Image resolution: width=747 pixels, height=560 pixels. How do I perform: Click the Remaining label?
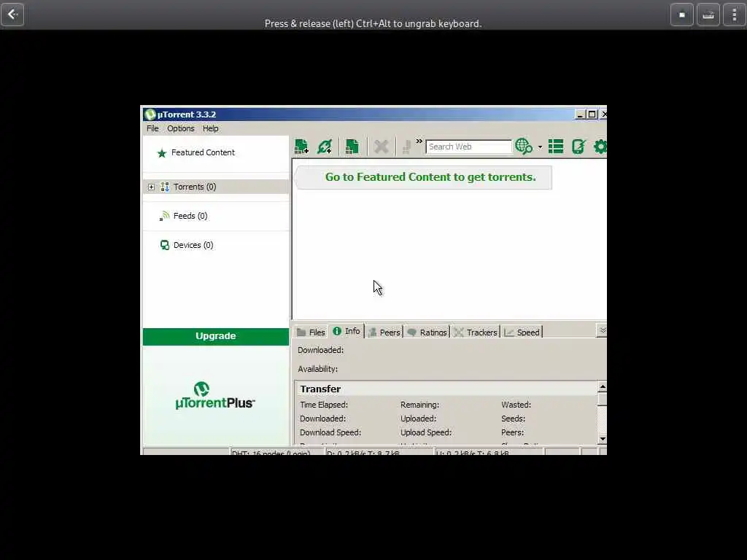tap(419, 405)
